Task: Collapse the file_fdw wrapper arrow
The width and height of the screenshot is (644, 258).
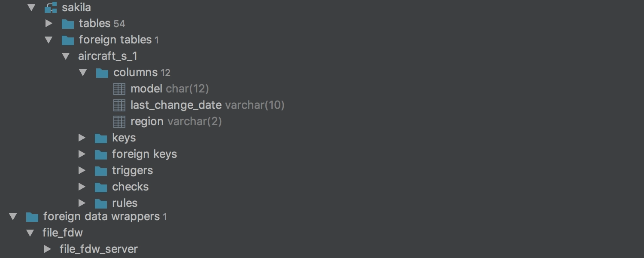Action: tap(30, 233)
